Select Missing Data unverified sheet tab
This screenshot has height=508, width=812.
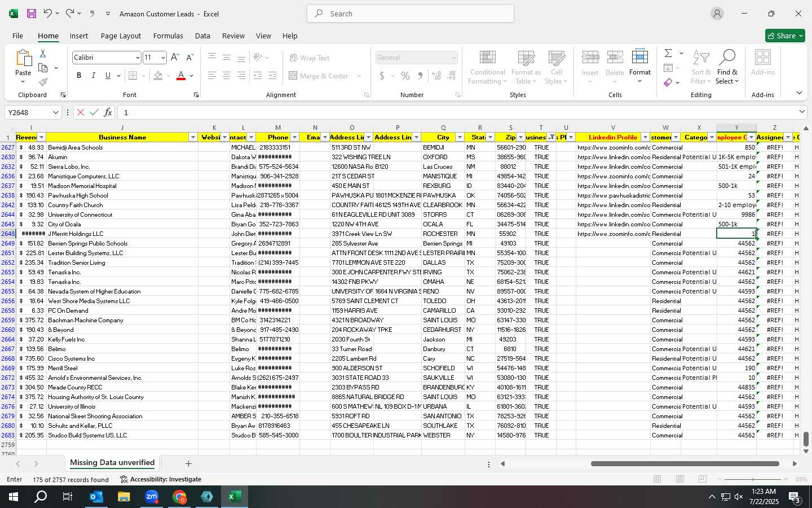point(112,463)
